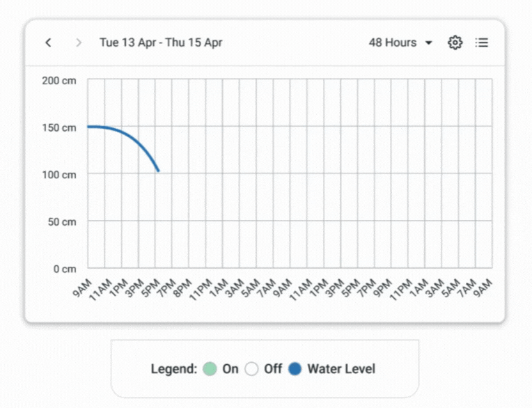Select the 48 Hours time range

393,42
